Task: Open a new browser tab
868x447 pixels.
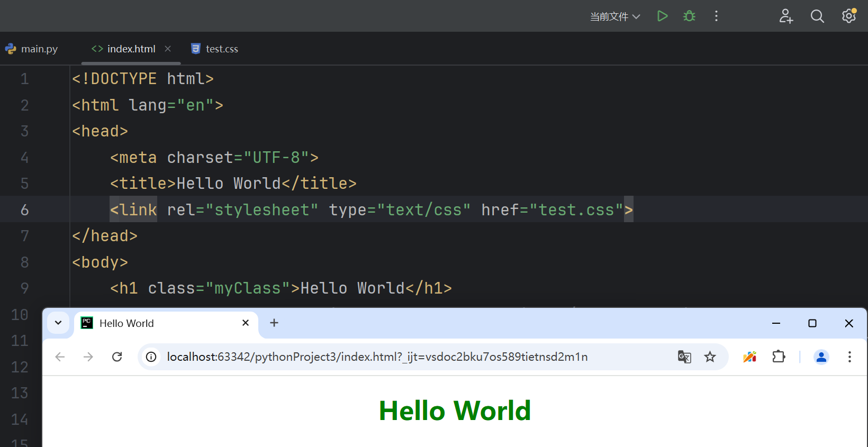Action: click(x=274, y=323)
